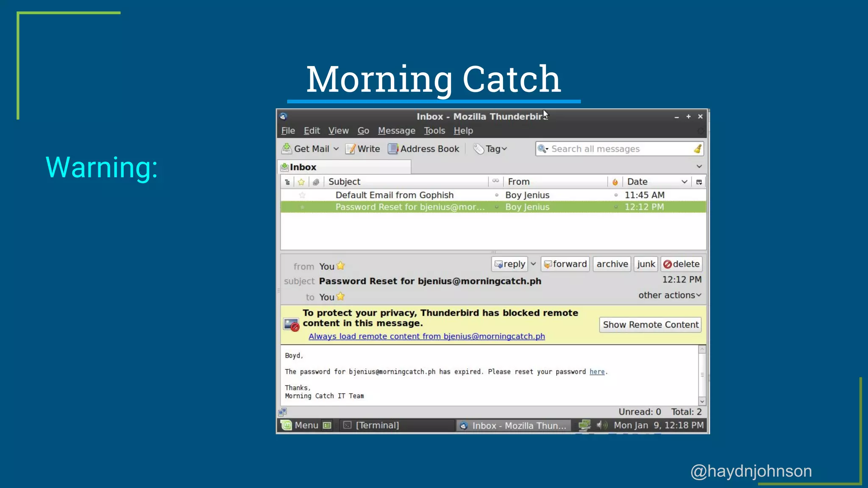Click the clock Mon Jan 9, 12:18 PM
Image resolution: width=868 pixels, height=488 pixels.
click(659, 425)
